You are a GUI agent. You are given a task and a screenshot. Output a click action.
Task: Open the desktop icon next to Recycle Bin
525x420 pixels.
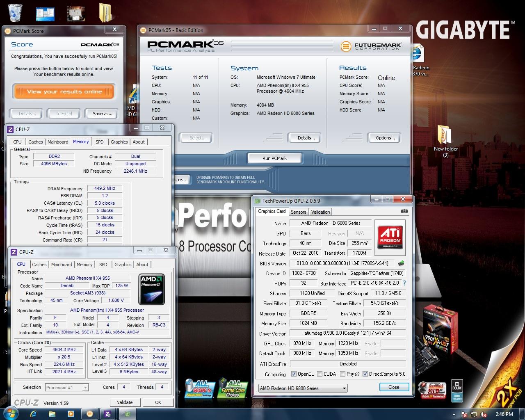45,14
